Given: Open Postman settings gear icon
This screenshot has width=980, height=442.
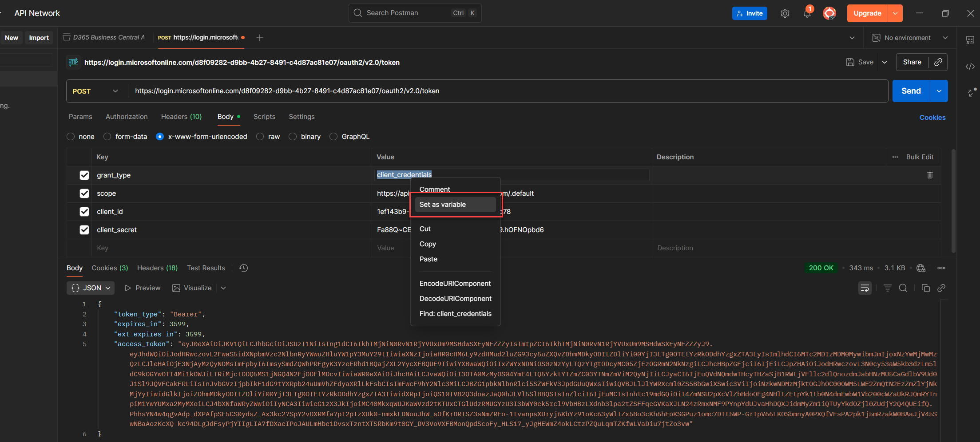Looking at the screenshot, I should (x=785, y=13).
